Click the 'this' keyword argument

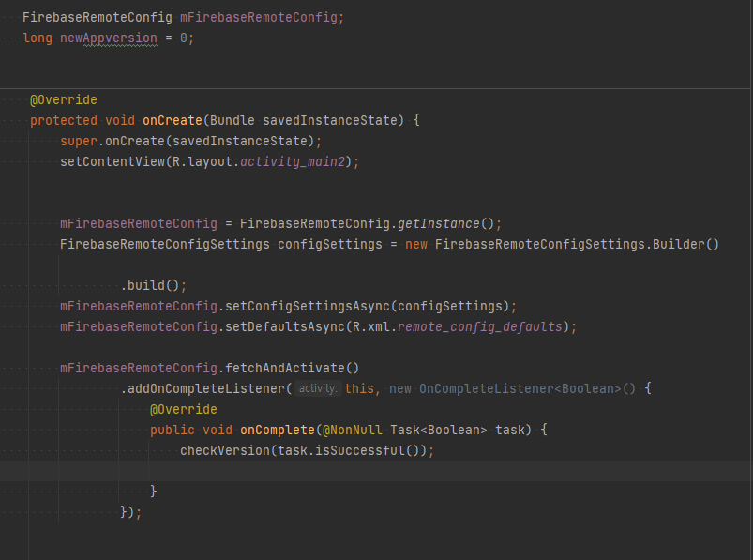(x=359, y=389)
